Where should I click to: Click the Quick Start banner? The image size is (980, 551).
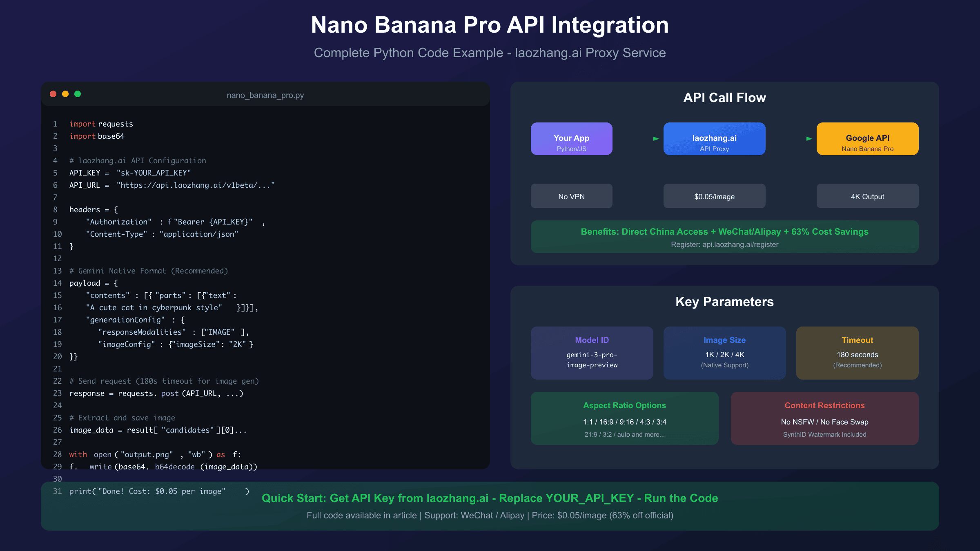tap(490, 498)
